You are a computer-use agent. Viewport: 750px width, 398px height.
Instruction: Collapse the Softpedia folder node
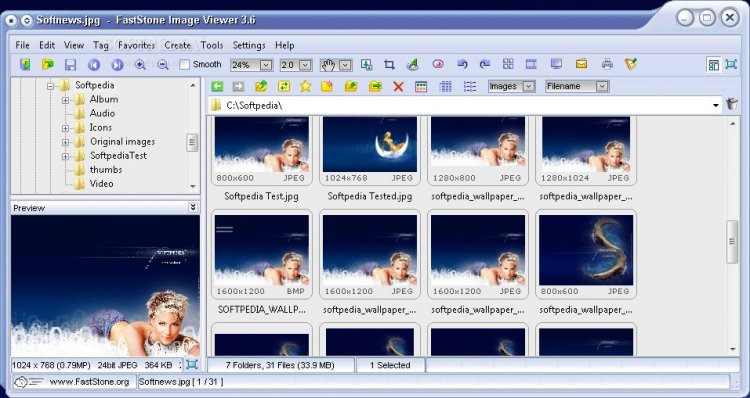click(51, 86)
